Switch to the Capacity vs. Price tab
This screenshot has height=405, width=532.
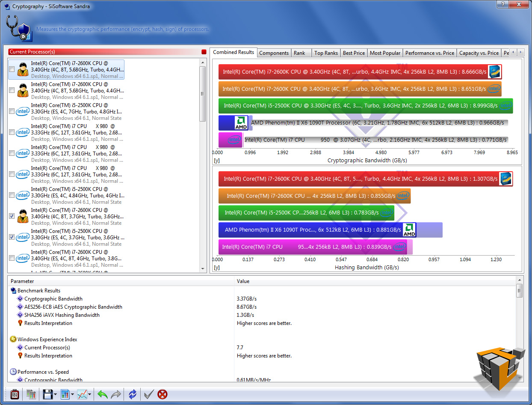(479, 53)
